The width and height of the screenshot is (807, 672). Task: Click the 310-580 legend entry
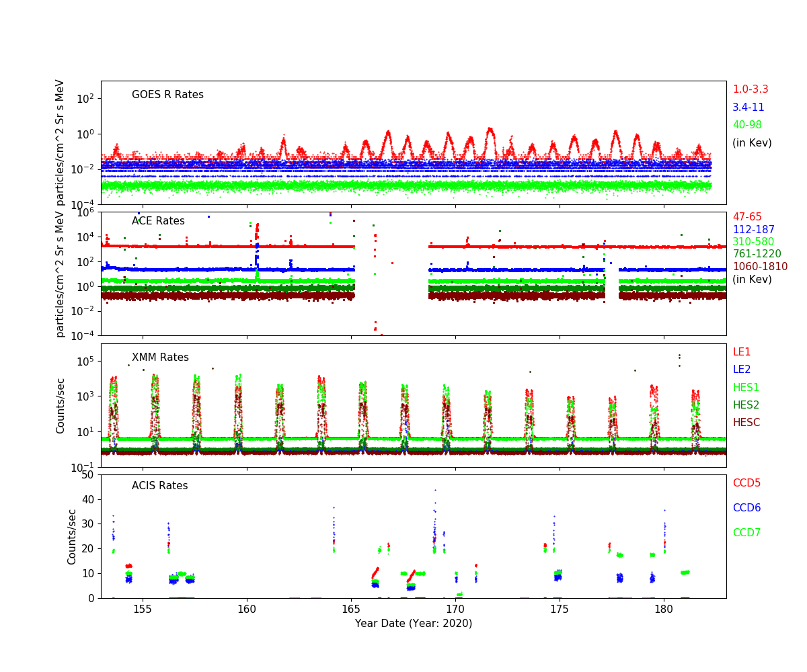tap(753, 242)
